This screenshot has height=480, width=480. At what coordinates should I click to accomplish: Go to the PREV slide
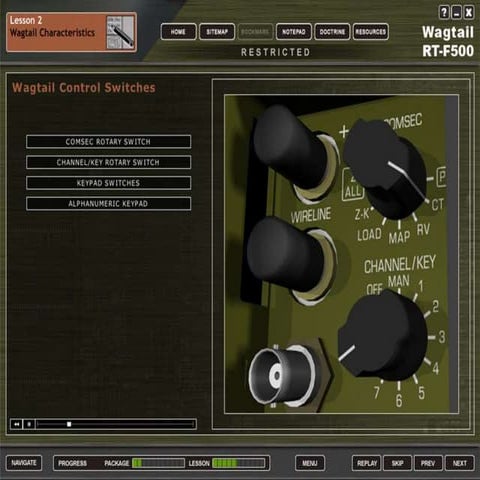(x=428, y=463)
